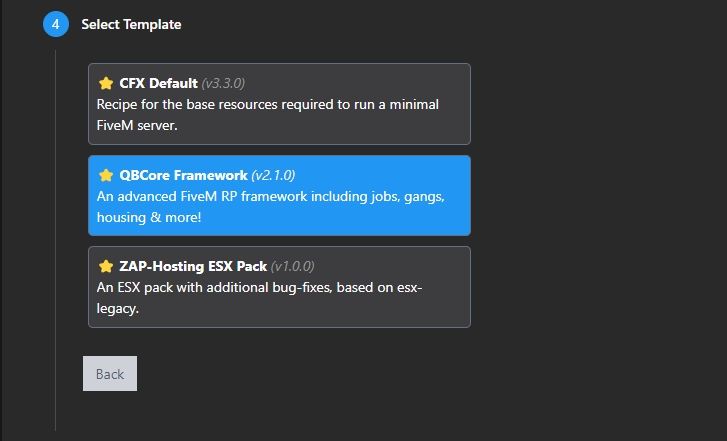Screen dimensions: 727x441
Task: Click the star icon beside QBCore Framework
Action: click(x=105, y=175)
